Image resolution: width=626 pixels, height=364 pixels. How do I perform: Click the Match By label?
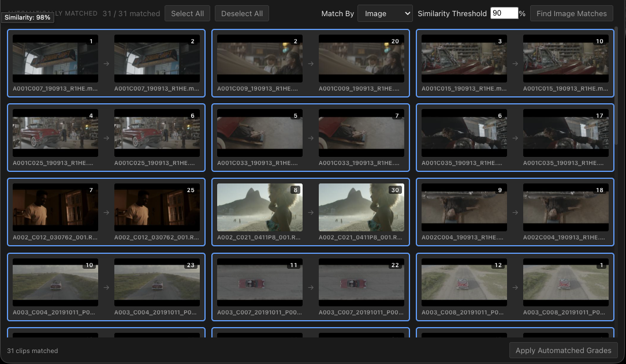[337, 13]
